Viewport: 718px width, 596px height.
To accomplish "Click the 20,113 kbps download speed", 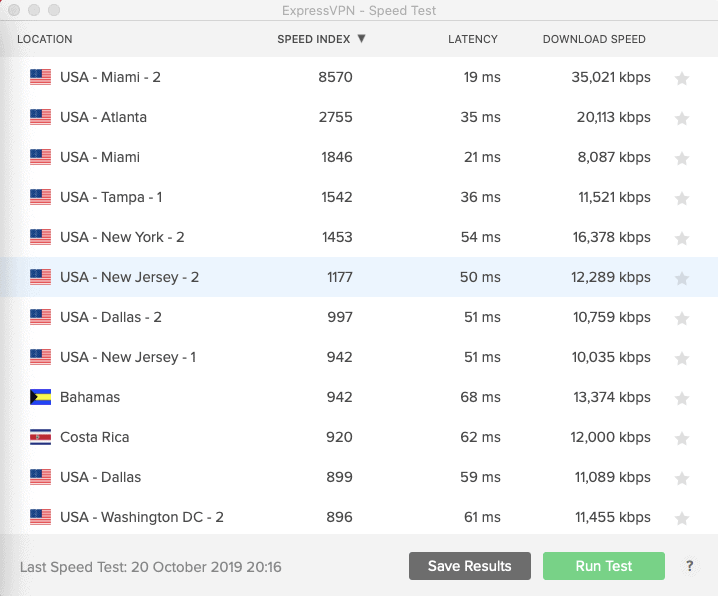I will pyautogui.click(x=614, y=117).
